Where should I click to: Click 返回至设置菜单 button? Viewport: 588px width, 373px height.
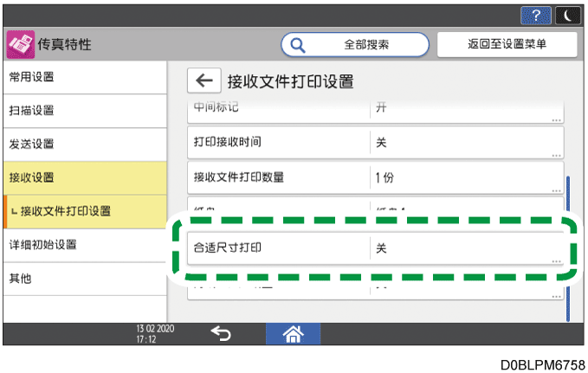tap(507, 44)
